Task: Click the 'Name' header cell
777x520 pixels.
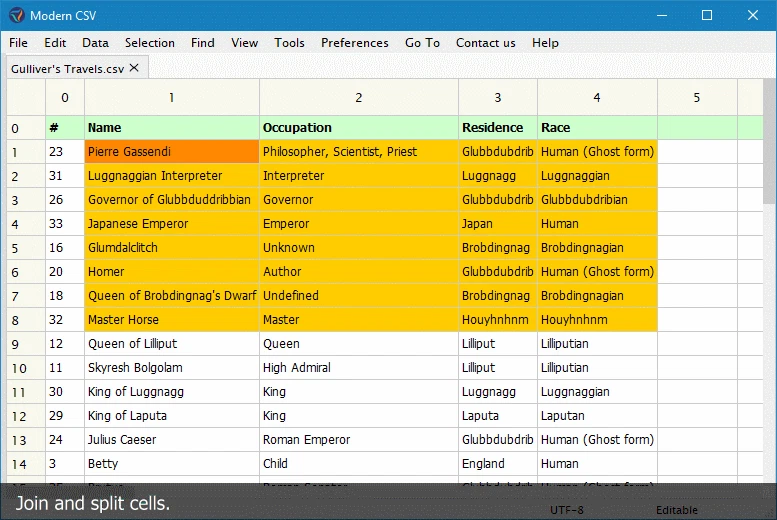Action: [x=172, y=128]
